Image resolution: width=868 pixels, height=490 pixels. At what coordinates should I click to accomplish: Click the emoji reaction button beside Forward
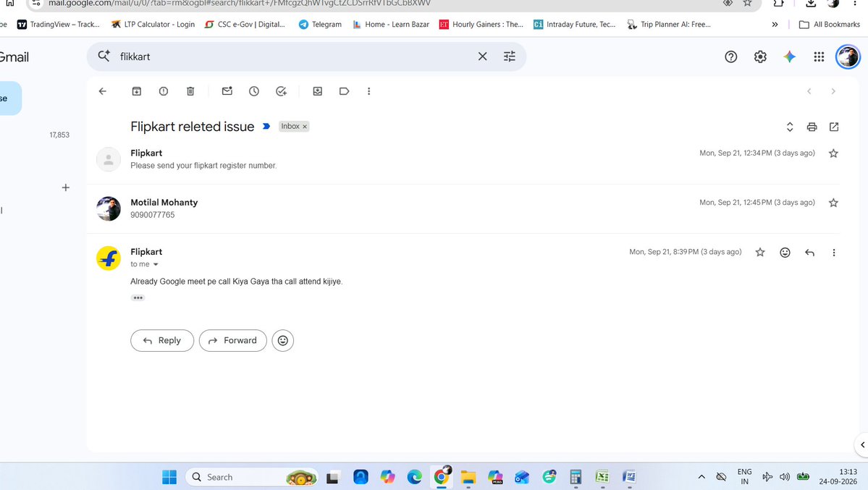click(283, 340)
